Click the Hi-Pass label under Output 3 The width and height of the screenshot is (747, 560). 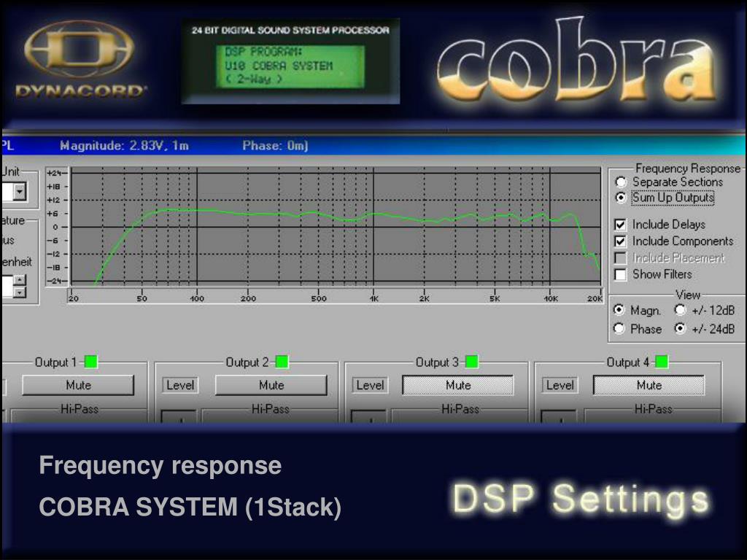(x=460, y=408)
